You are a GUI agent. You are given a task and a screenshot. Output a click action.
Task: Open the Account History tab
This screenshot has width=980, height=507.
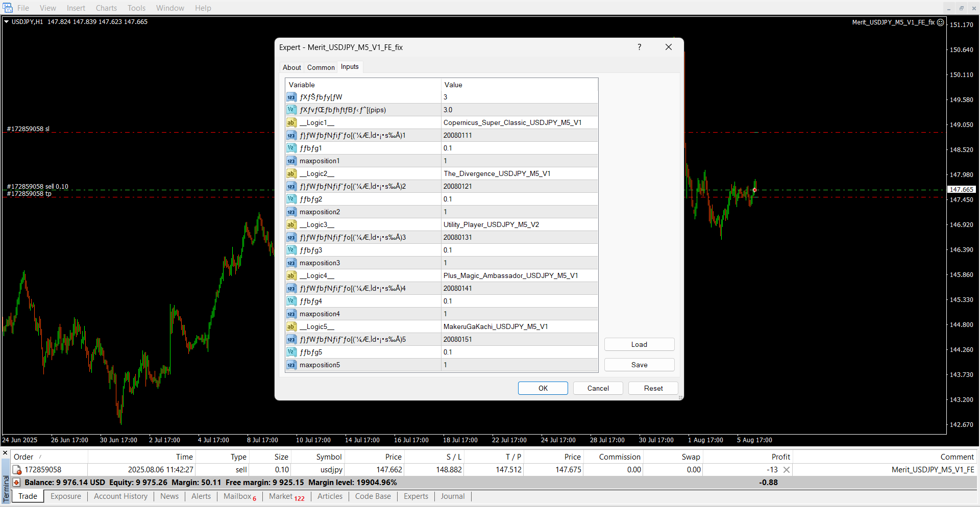120,496
